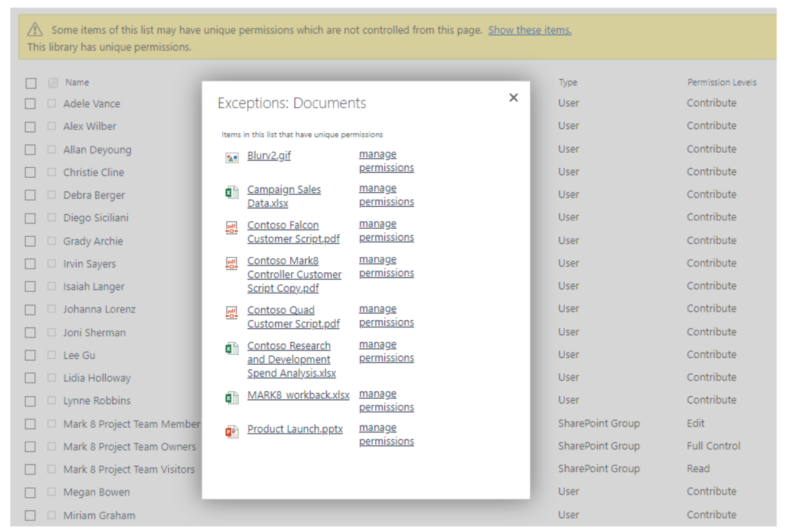This screenshot has width=787, height=532.
Task: Select the Megan Bowen row checkbox
Action: click(31, 492)
